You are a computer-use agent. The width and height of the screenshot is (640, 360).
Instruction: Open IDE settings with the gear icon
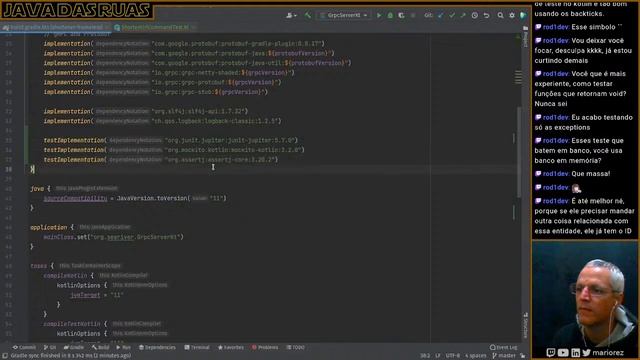pyautogui.click(x=512, y=16)
